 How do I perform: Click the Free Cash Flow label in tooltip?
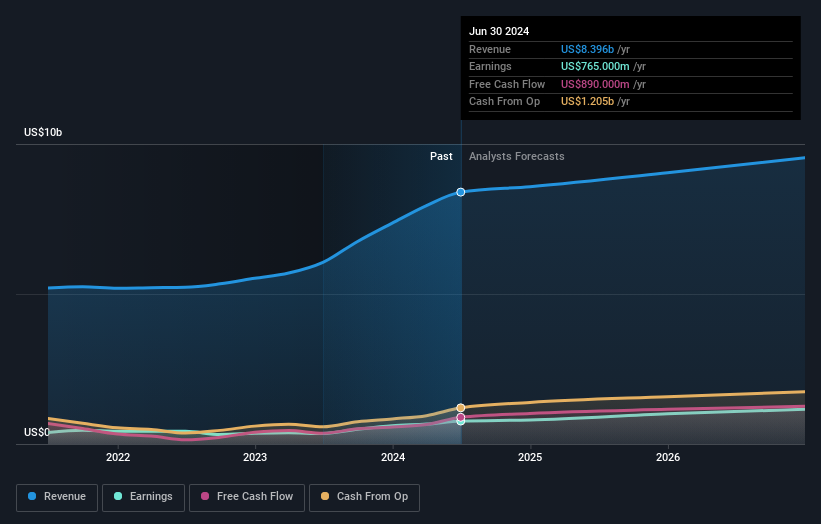click(x=507, y=84)
